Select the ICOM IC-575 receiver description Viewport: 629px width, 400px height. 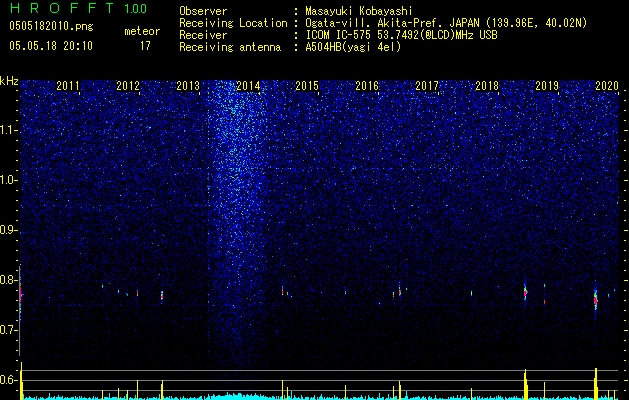coord(401,35)
